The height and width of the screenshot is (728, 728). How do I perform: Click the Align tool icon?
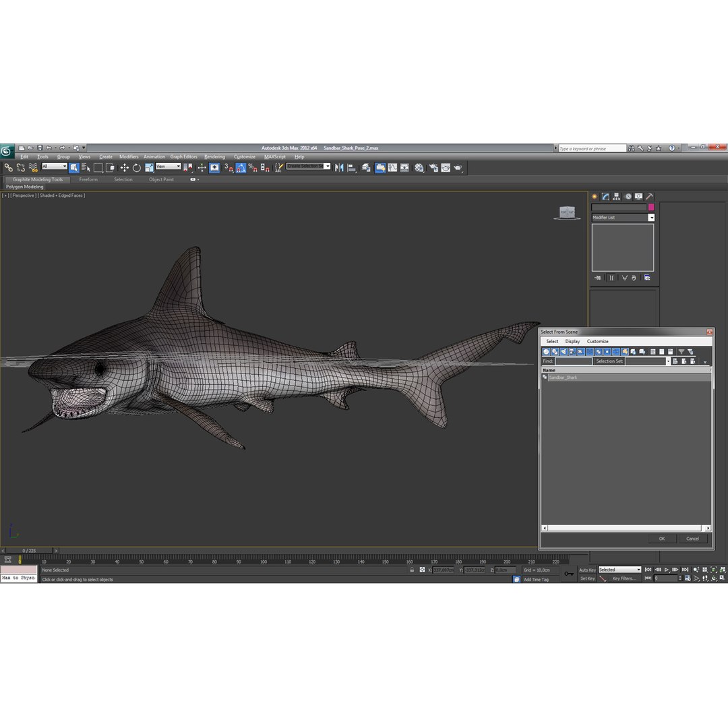click(351, 168)
